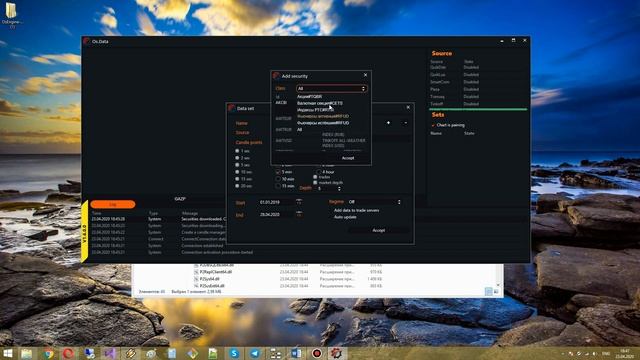The width and height of the screenshot is (640, 360).
Task: Toggle the 10 min candle option
Action: click(x=278, y=179)
